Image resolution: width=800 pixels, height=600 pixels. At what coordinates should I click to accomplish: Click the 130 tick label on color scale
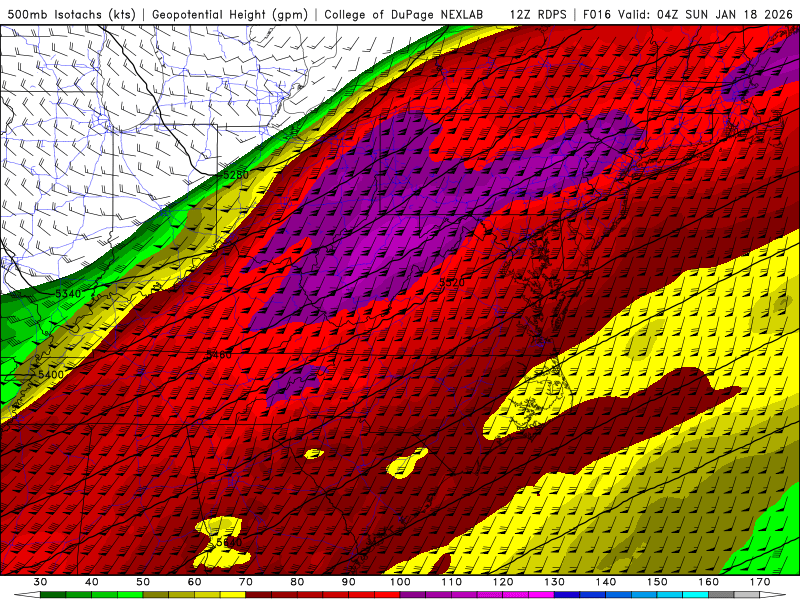tap(554, 582)
